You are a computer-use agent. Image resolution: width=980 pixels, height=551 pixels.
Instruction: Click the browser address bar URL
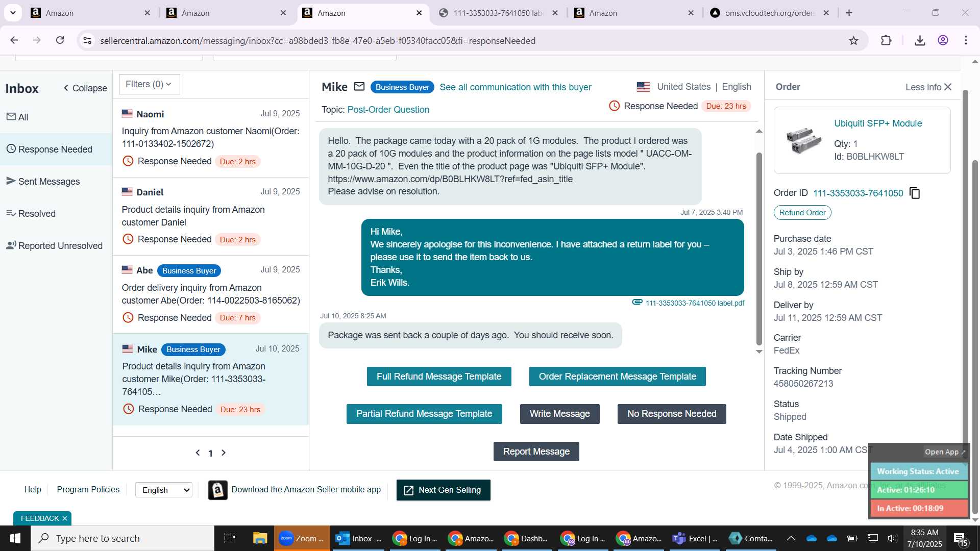pyautogui.click(x=317, y=41)
